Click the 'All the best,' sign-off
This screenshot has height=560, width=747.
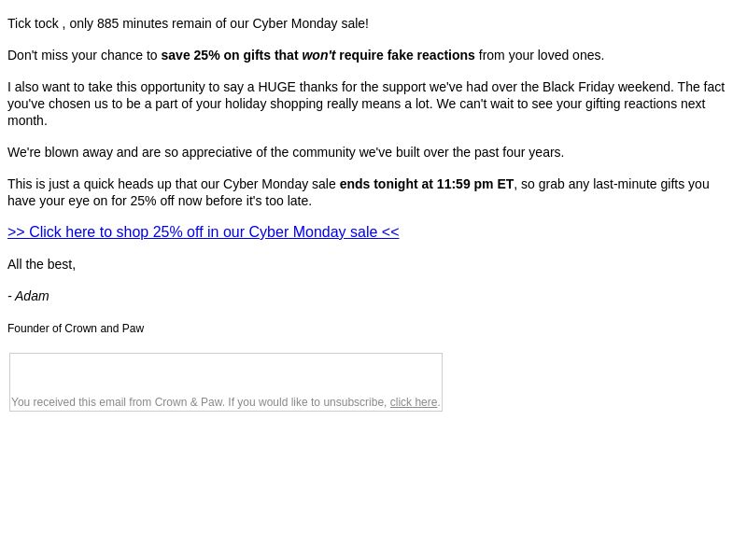tap(41, 264)
